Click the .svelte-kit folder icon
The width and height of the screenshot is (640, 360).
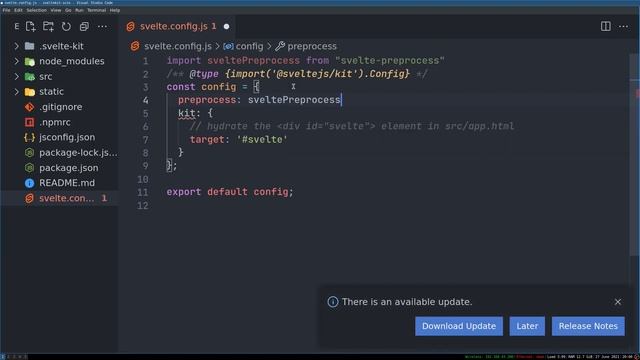click(x=29, y=46)
